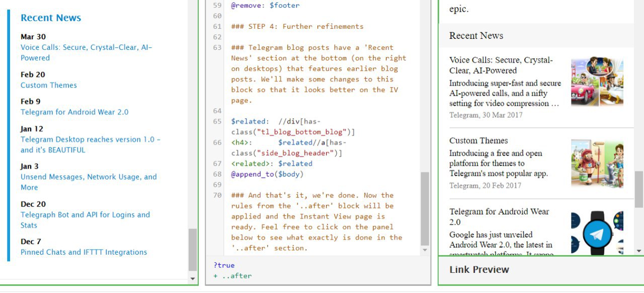Viewport: 644px width, 293px height.
Task: Click the Voice Calls preview description text
Action: coord(505,94)
